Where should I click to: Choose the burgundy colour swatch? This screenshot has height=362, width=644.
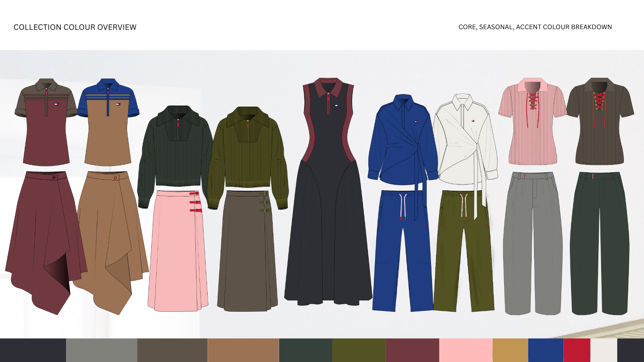point(412,350)
